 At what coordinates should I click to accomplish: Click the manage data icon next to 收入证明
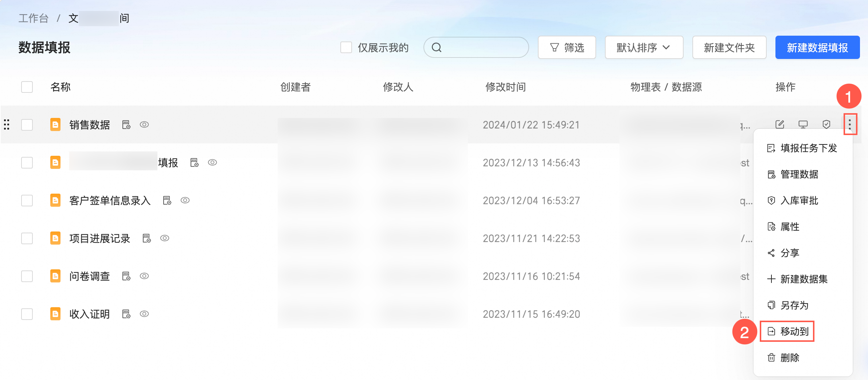coord(126,314)
